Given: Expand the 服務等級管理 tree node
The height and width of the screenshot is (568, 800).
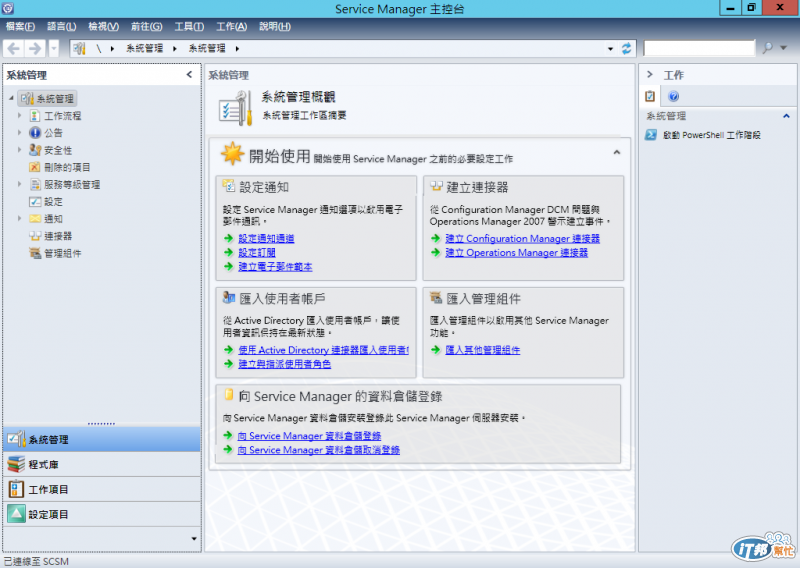Looking at the screenshot, I should [20, 184].
